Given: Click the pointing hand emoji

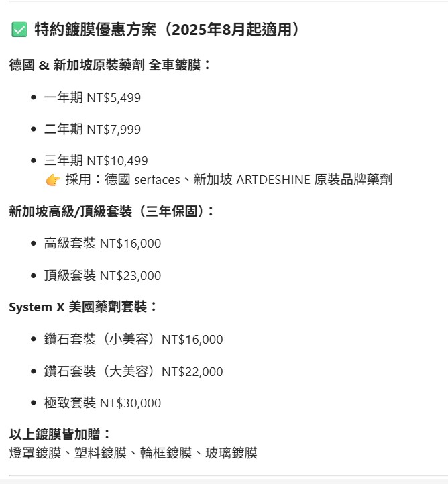Looking at the screenshot, I should [x=52, y=180].
